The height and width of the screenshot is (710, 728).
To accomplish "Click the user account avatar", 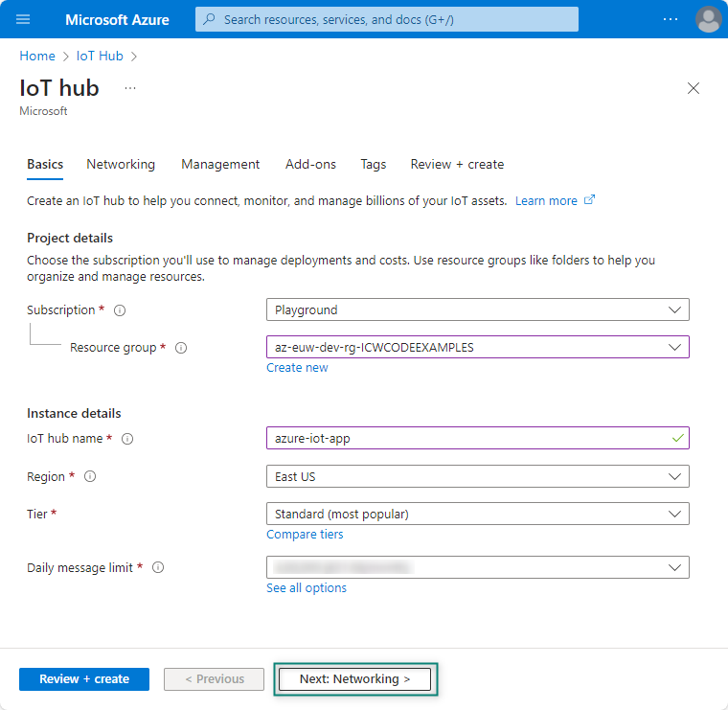I will (709, 19).
